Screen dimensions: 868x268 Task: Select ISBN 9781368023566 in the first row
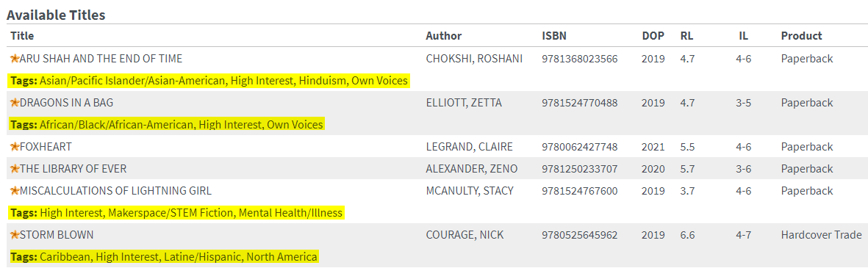click(x=580, y=59)
